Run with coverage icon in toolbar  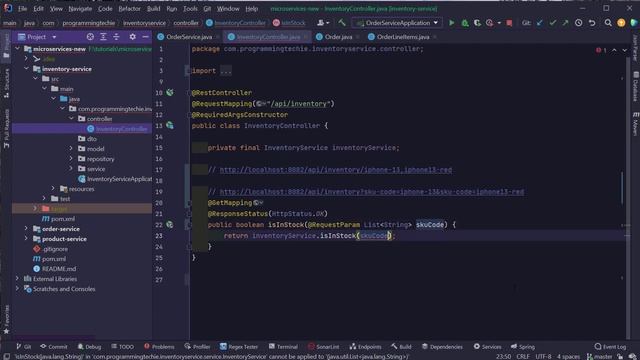pos(477,23)
